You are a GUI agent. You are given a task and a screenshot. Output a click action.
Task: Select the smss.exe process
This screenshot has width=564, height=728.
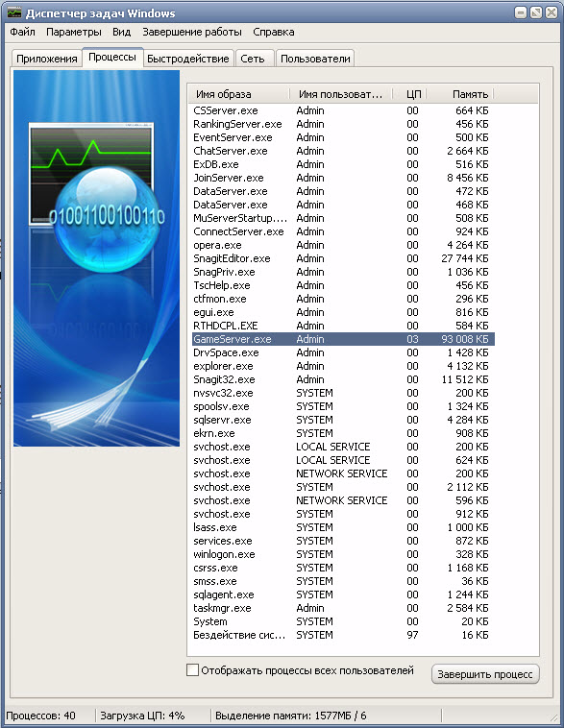343,582
